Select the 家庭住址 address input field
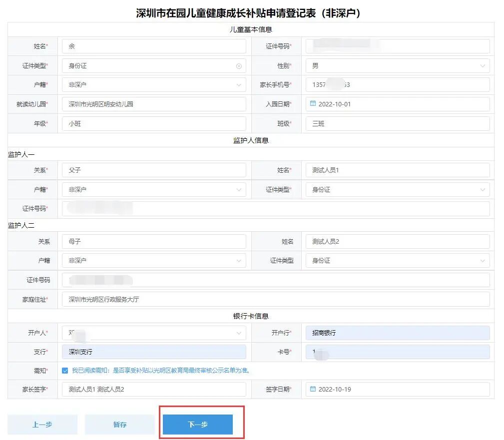The height and width of the screenshot is (440, 504). coord(275,300)
